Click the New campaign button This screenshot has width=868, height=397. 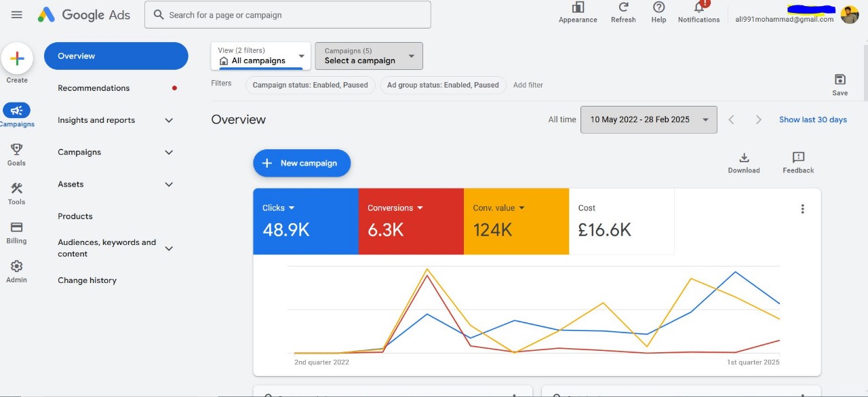302,164
